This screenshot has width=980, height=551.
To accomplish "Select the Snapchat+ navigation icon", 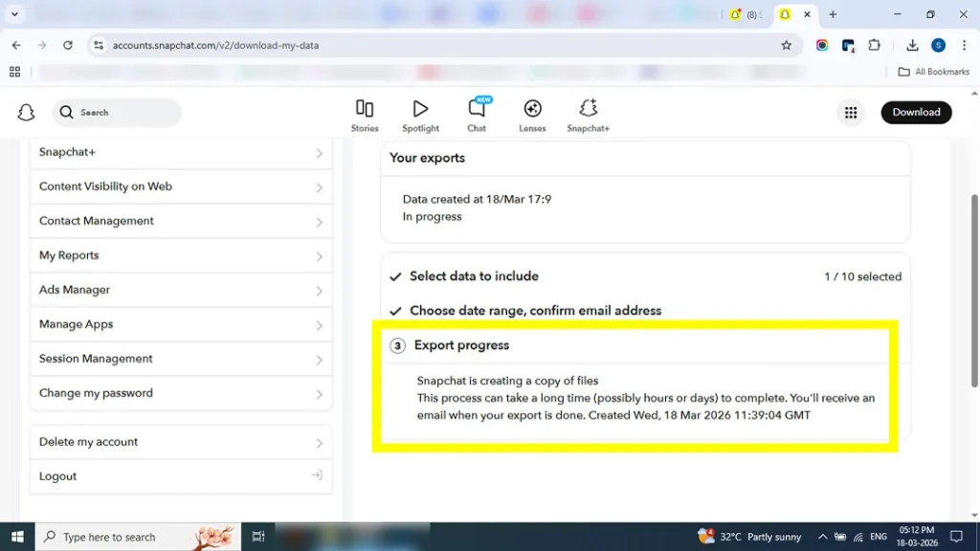I will (x=588, y=112).
